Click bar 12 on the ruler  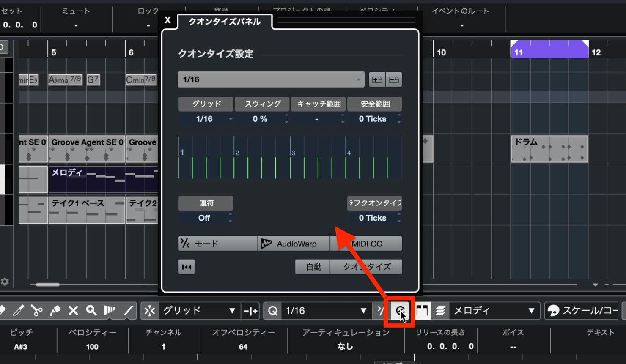[x=596, y=52]
